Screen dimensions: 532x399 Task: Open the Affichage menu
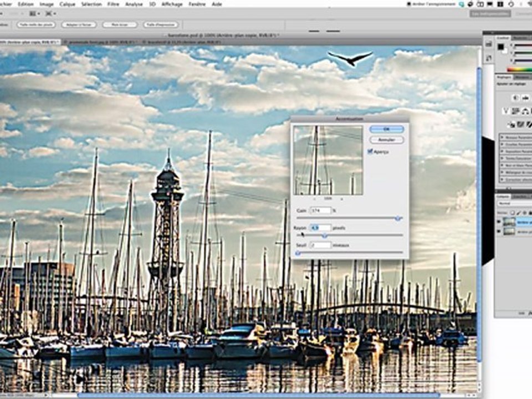pos(172,4)
